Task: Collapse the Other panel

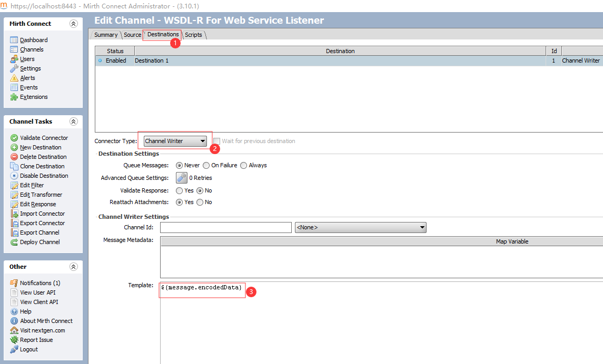Action: point(73,267)
